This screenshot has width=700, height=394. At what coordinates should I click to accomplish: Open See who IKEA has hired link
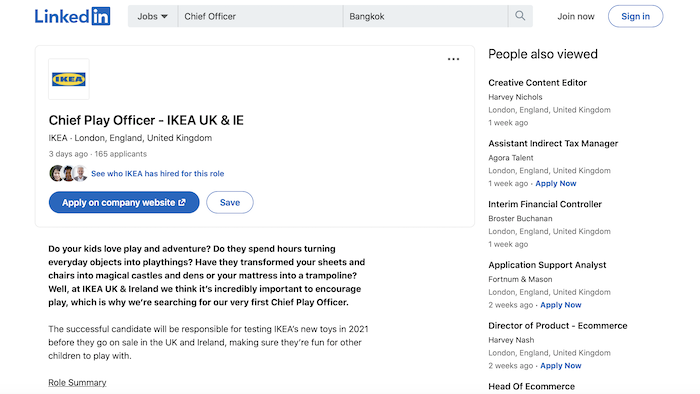pyautogui.click(x=158, y=174)
